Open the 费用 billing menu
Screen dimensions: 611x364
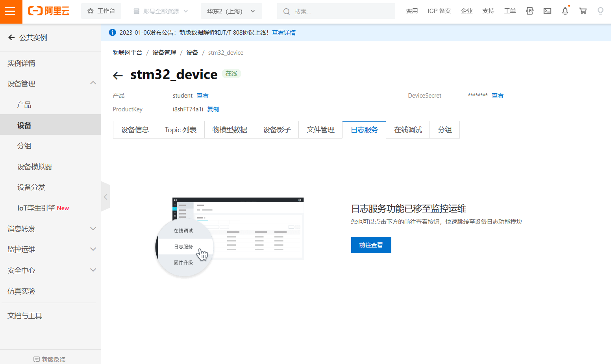tap(412, 11)
